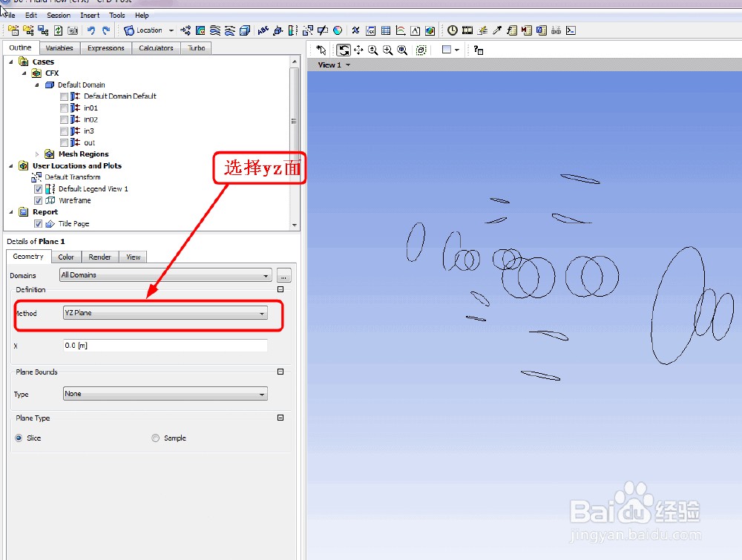Expand the Mesh Regions tree node
The height and width of the screenshot is (560, 742).
coord(37,154)
